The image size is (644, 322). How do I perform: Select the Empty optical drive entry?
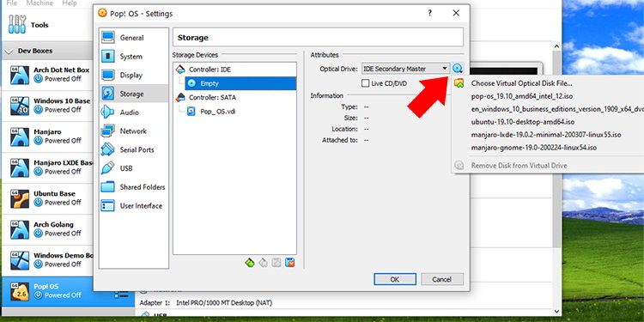coord(240,83)
